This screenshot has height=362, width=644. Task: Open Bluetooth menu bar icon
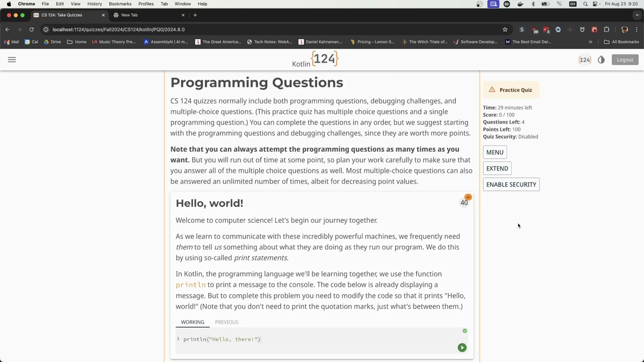coord(533,4)
